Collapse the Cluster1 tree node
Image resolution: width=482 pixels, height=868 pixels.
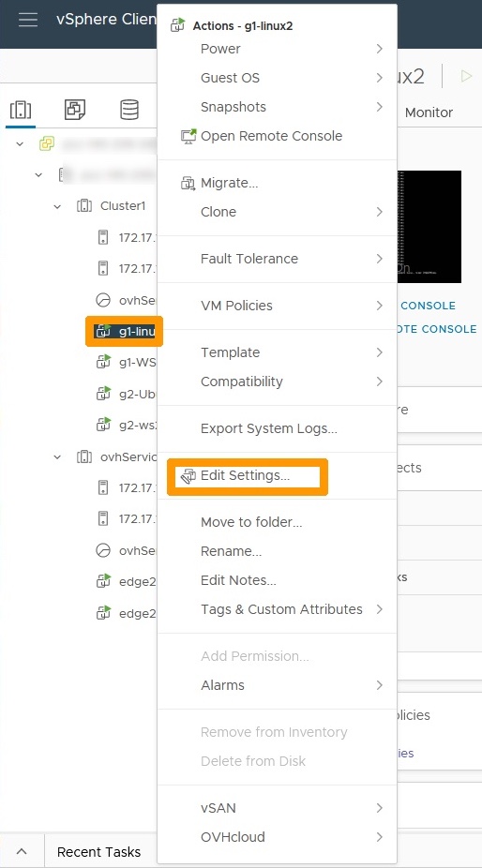pyautogui.click(x=57, y=206)
